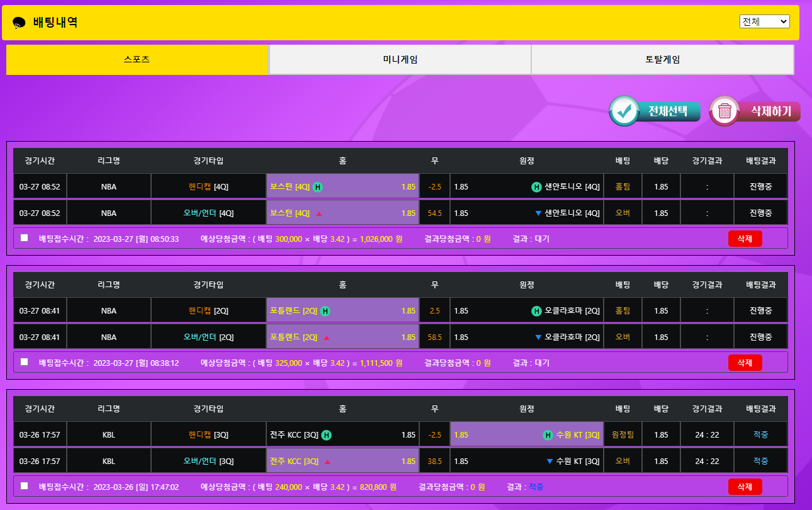Viewport: 812px width, 510px height.
Task: Check the box for the 08:38:12 bet
Action: [24, 362]
